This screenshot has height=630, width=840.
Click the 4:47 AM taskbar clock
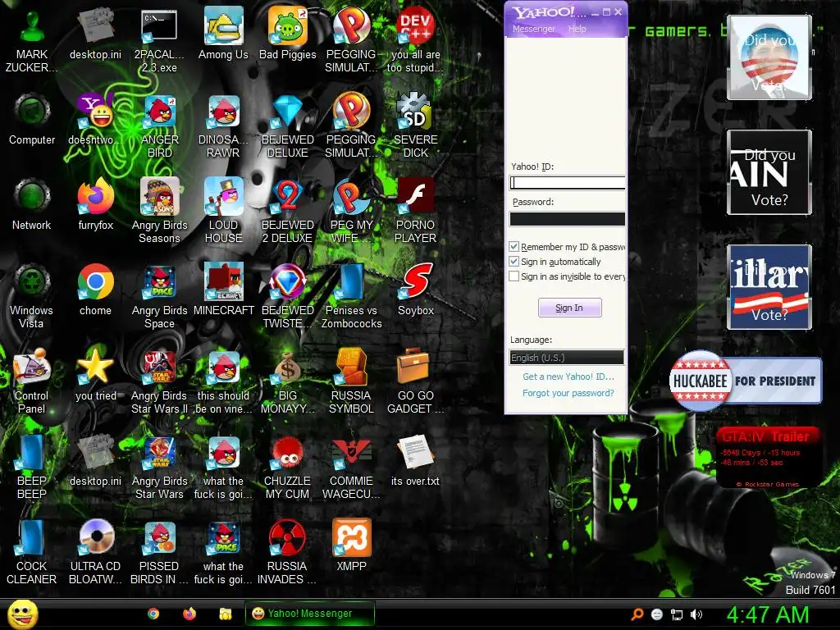[x=768, y=614]
